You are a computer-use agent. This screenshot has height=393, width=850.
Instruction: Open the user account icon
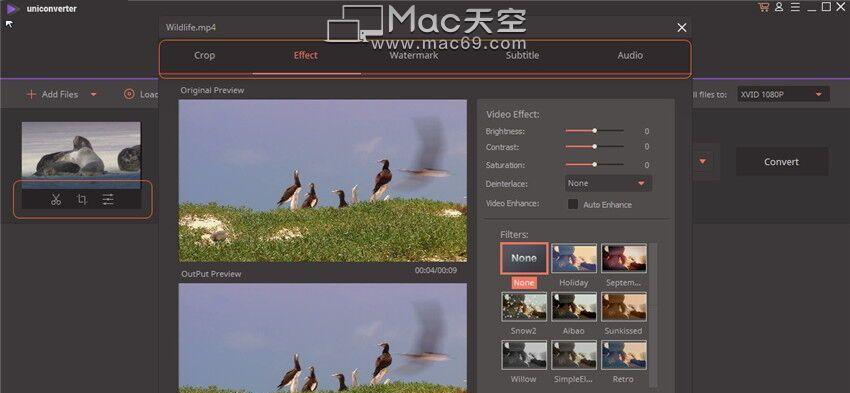(779, 7)
